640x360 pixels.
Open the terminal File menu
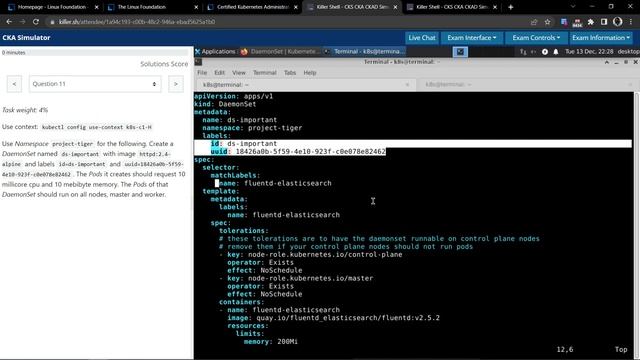tap(202, 73)
